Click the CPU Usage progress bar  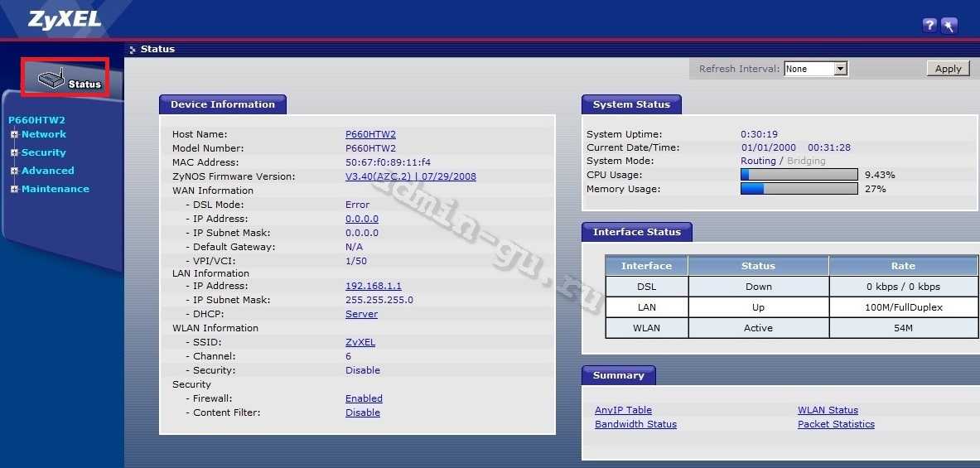point(799,174)
